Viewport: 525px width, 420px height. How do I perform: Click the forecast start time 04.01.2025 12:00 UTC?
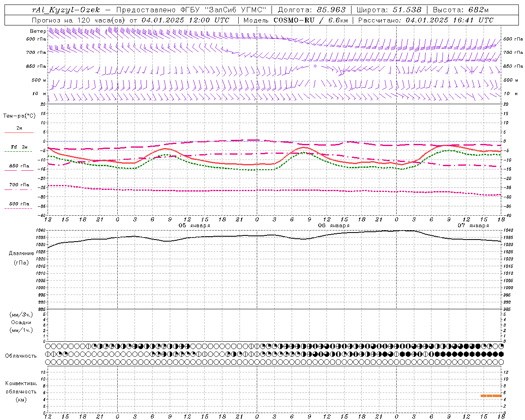185,20
